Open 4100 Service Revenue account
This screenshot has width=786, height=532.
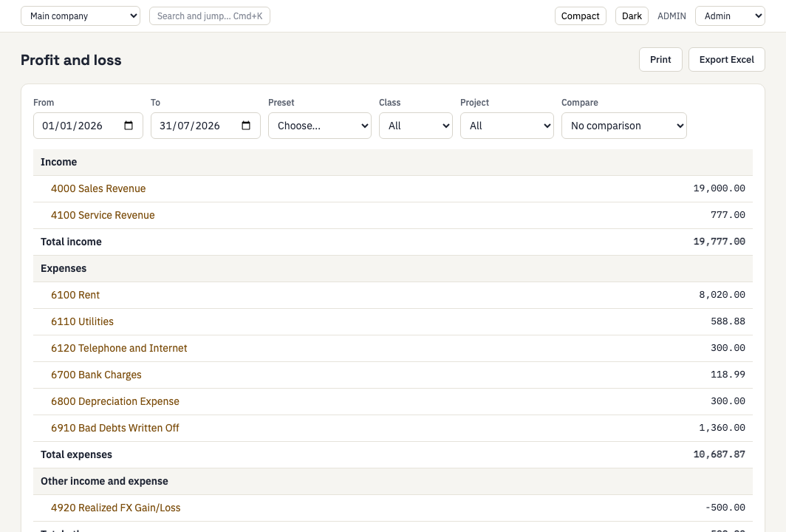pos(103,215)
